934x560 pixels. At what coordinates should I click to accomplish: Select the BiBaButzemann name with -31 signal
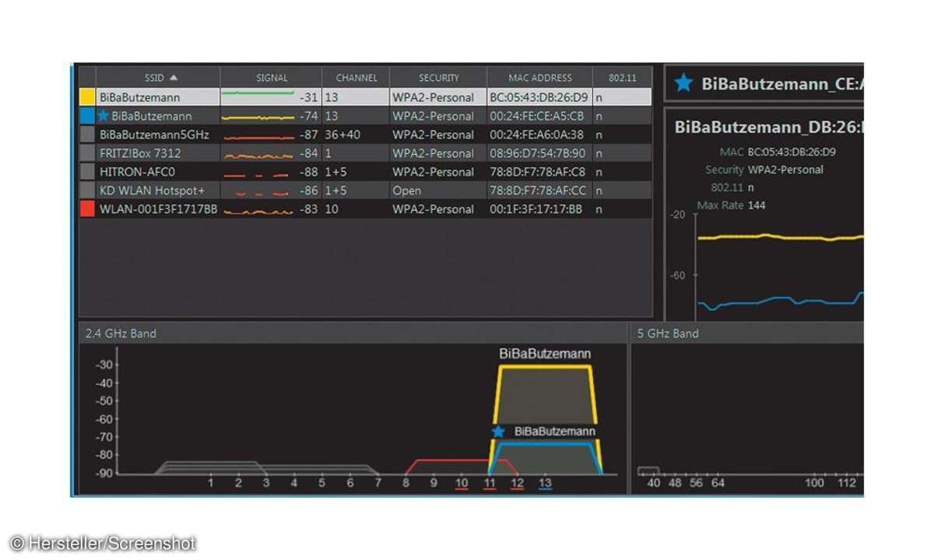click(139, 97)
